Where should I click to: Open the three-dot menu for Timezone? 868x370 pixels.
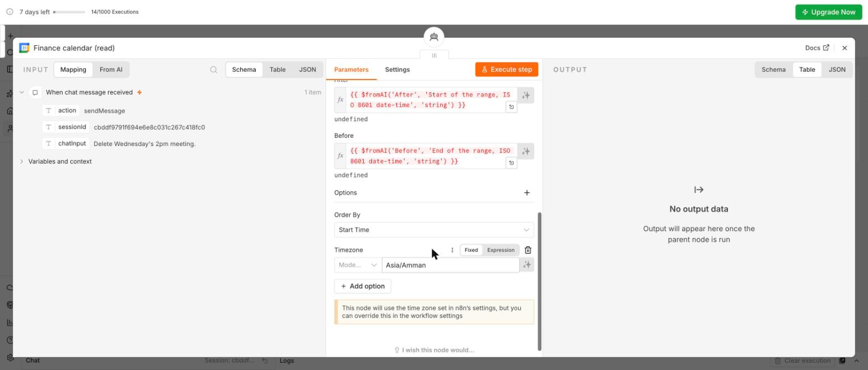coord(452,250)
